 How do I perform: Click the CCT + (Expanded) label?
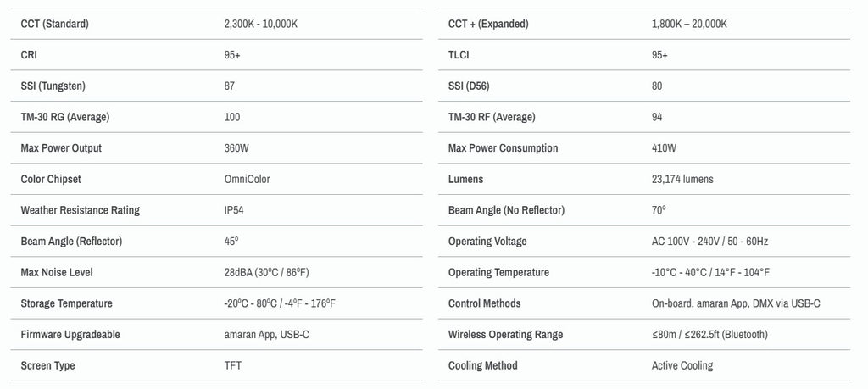point(488,24)
